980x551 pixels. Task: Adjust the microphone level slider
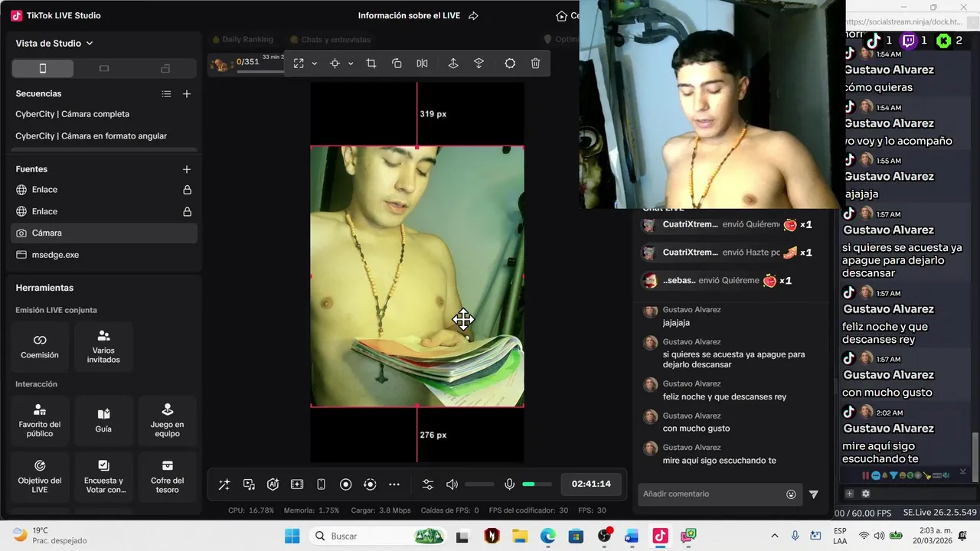point(537,484)
